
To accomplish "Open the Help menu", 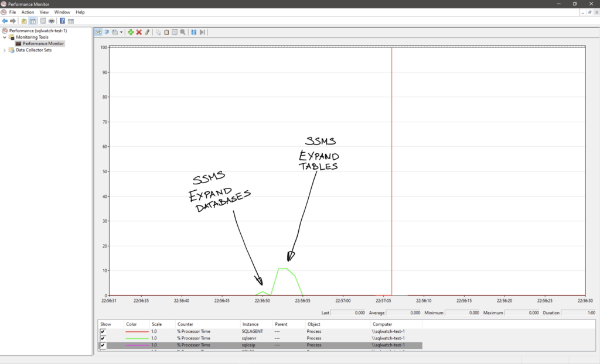I will tap(80, 12).
